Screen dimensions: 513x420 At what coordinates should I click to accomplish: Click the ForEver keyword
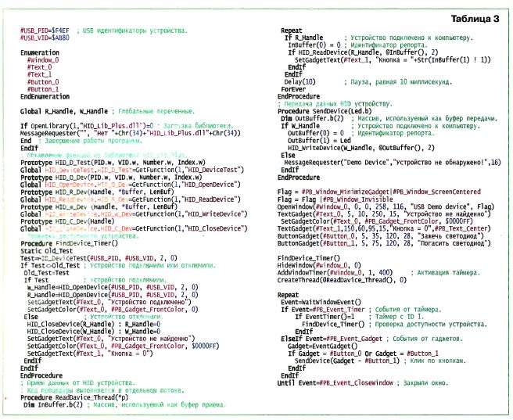click(x=294, y=90)
